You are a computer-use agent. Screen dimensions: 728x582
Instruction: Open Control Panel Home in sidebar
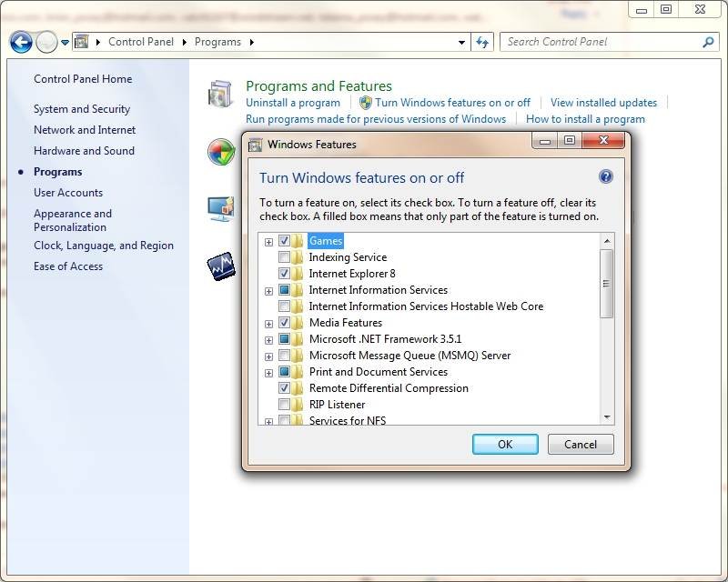[83, 79]
